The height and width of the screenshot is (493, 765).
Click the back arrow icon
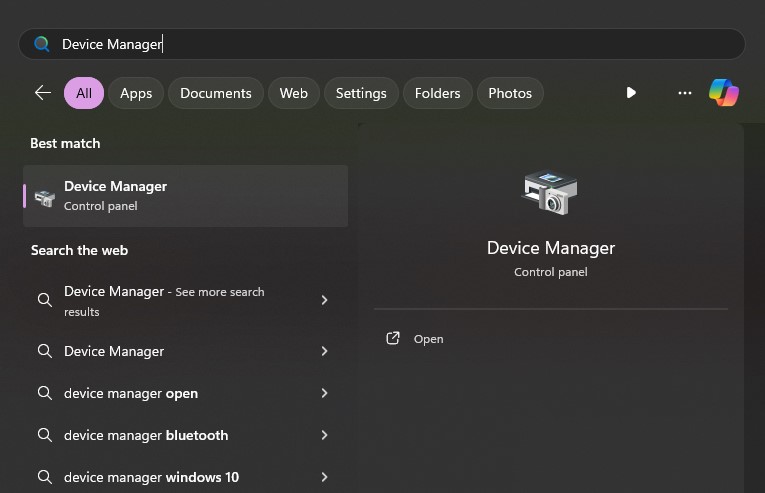click(x=43, y=93)
